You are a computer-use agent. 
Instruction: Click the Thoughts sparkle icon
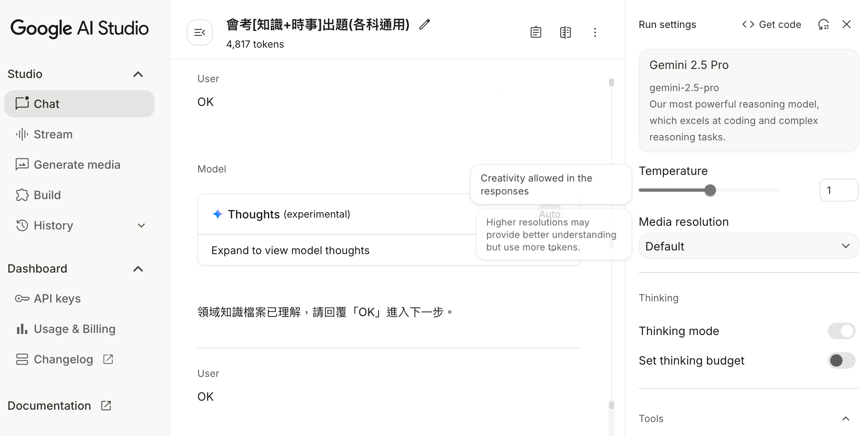(x=218, y=214)
